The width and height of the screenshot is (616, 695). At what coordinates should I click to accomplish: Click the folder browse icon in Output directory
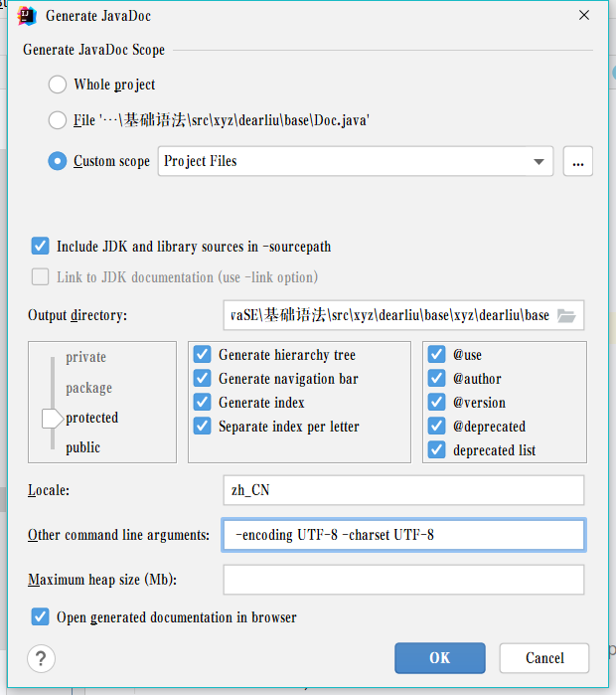tap(566, 315)
